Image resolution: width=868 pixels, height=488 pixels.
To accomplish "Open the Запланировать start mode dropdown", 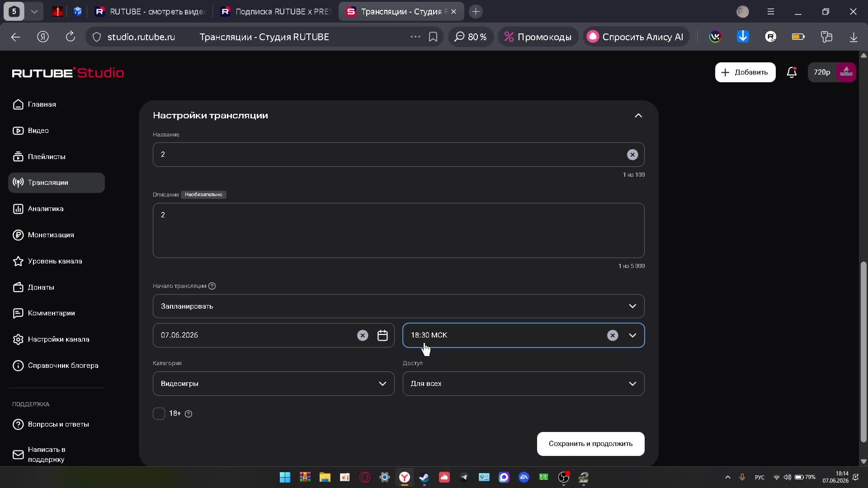I will coord(398,306).
